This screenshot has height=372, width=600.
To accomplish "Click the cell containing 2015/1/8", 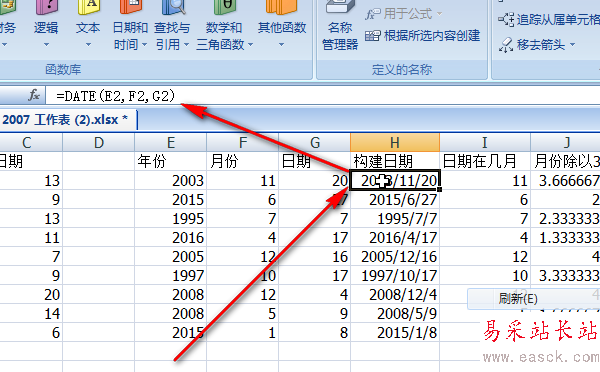I will click(x=395, y=333).
